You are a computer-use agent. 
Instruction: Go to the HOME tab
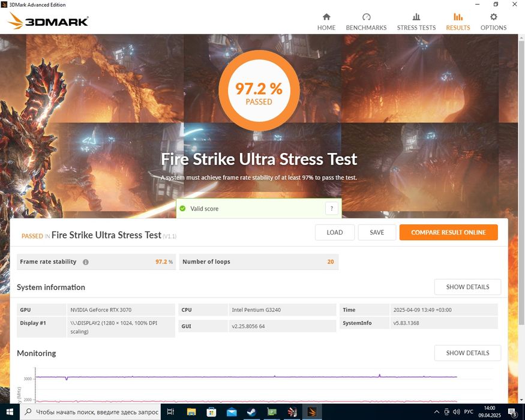pos(326,22)
